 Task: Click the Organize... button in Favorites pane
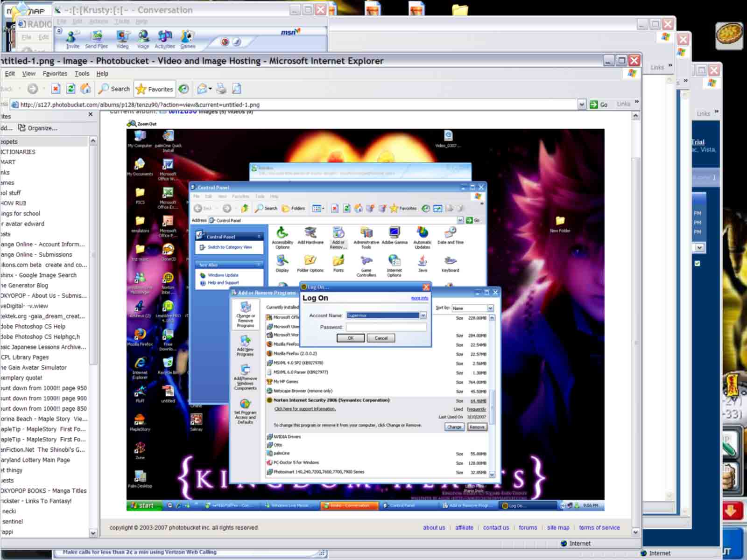[37, 128]
